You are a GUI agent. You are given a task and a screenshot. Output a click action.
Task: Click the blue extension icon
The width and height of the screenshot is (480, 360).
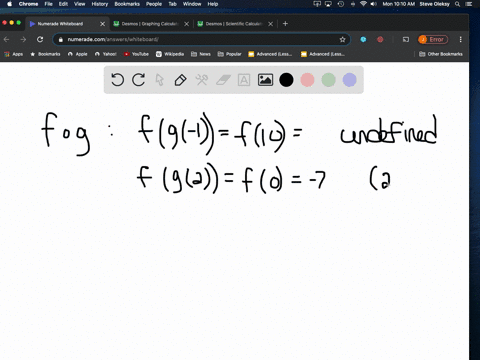pyautogui.click(x=363, y=39)
